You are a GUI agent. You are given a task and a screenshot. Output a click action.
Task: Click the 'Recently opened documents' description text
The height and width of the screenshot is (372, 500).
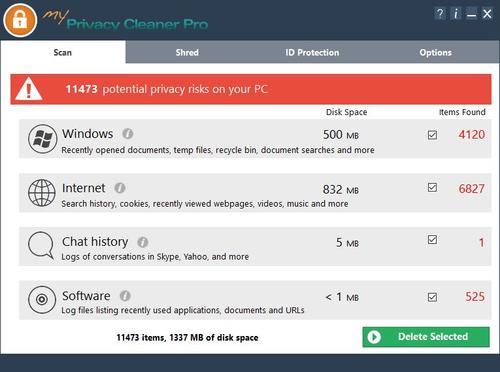(x=218, y=150)
